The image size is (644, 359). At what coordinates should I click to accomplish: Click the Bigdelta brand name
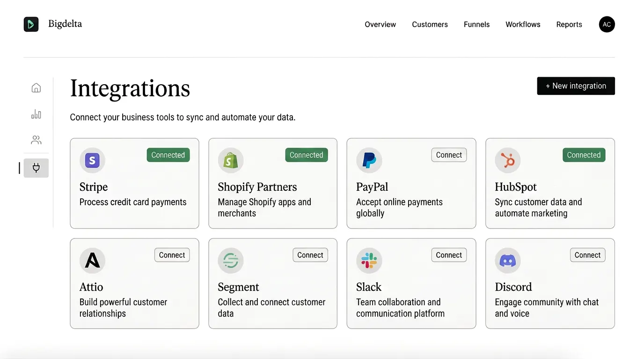click(65, 24)
